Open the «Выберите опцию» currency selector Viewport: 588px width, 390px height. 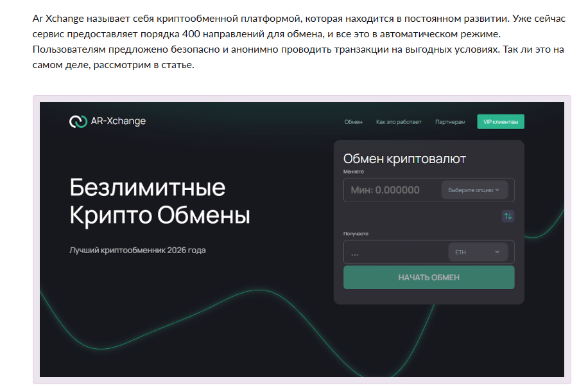coord(474,190)
